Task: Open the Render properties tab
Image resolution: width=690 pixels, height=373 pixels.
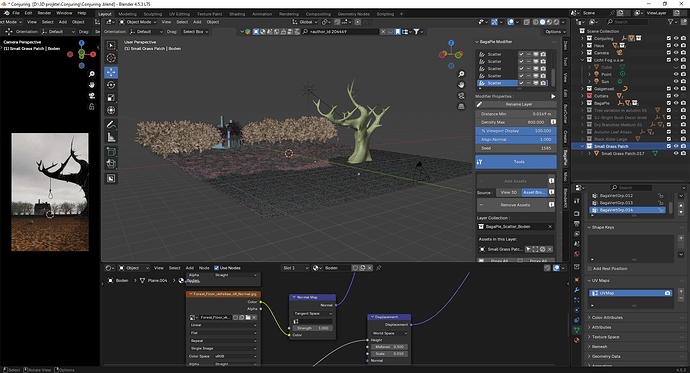Action: pos(576,214)
